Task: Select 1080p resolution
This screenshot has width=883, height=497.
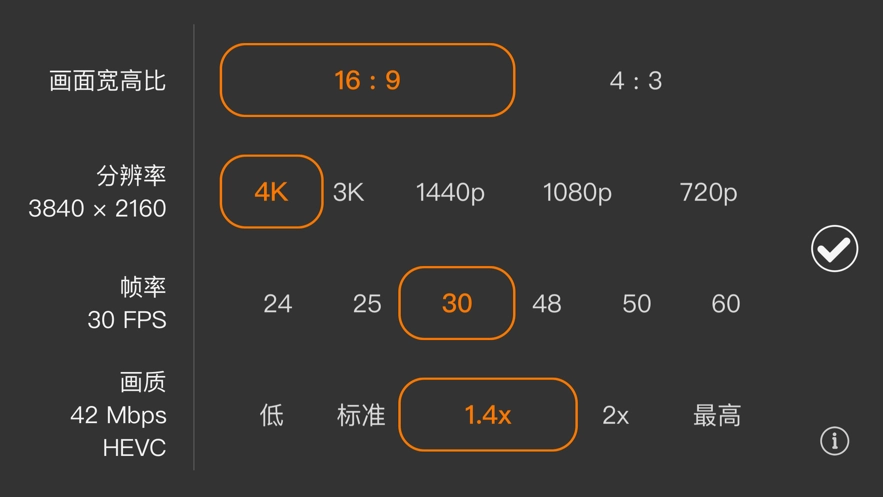Action: (x=577, y=192)
